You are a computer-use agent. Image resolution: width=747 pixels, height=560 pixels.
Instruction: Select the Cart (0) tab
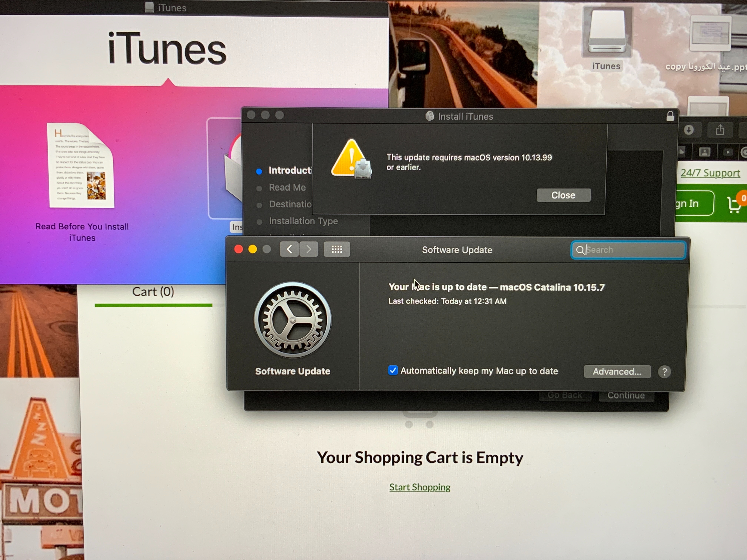click(153, 292)
